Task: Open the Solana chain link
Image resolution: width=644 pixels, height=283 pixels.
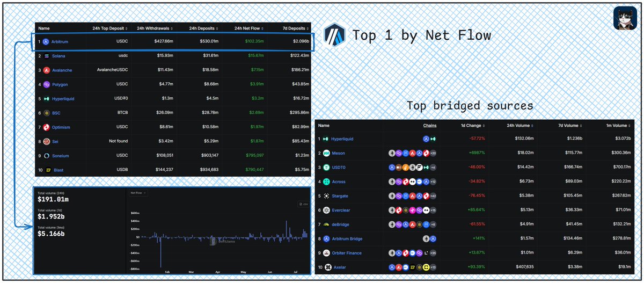Action: [x=59, y=56]
